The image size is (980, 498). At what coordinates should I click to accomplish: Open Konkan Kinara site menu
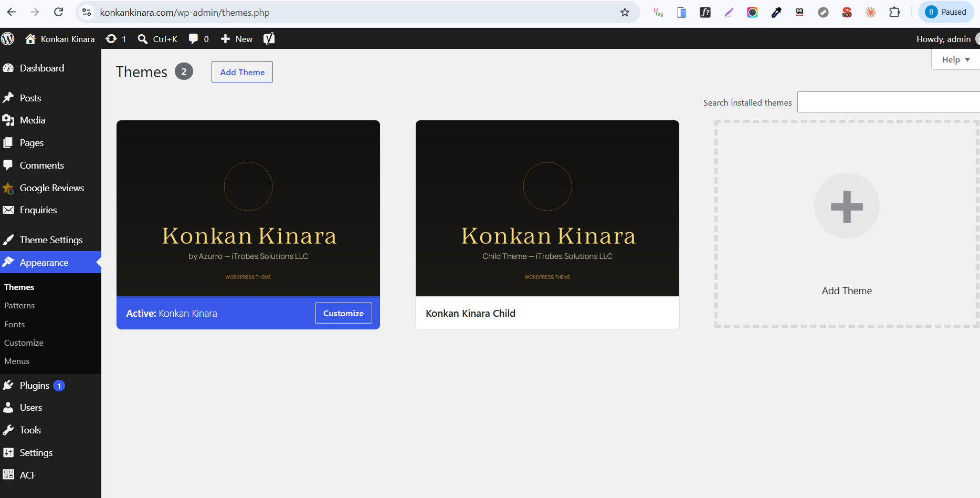click(x=60, y=39)
